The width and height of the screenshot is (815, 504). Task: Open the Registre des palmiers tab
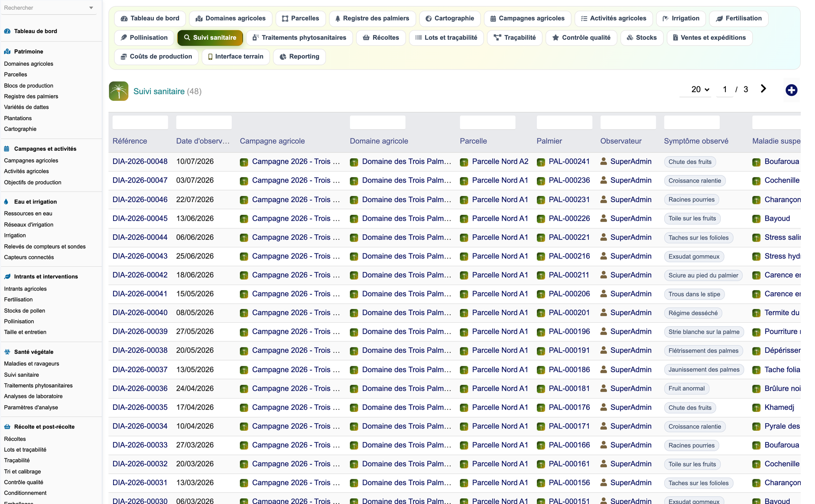tap(372, 18)
